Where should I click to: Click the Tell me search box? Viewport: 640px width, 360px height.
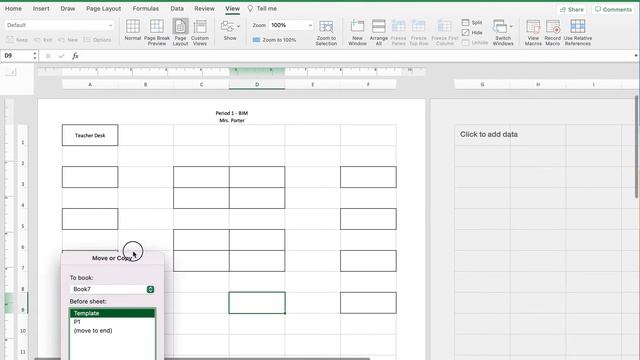262,9
